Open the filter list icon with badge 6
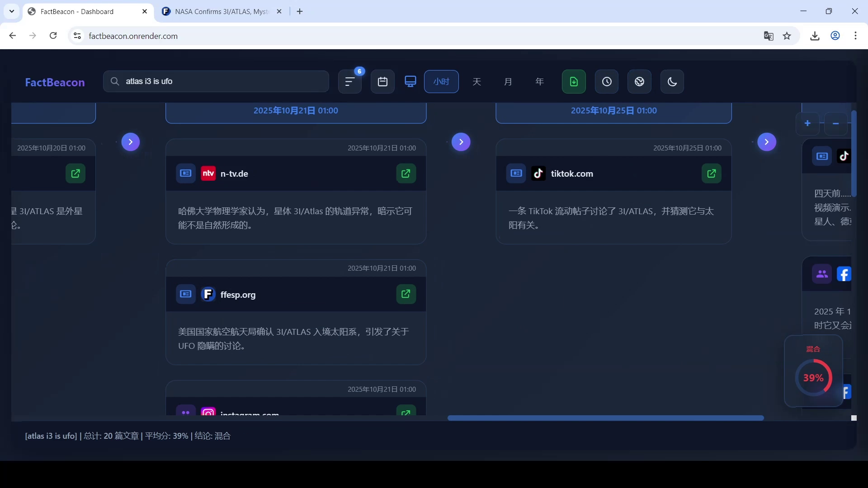This screenshot has height=488, width=868. click(349, 82)
